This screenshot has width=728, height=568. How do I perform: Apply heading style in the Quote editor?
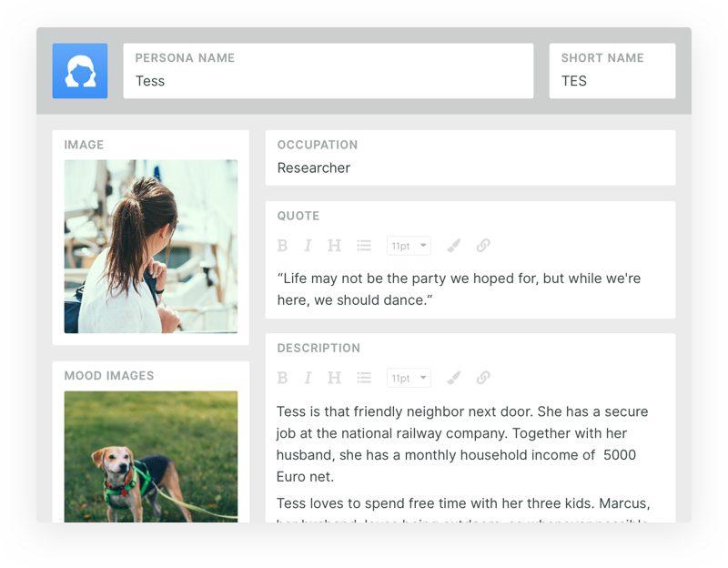[334, 245]
